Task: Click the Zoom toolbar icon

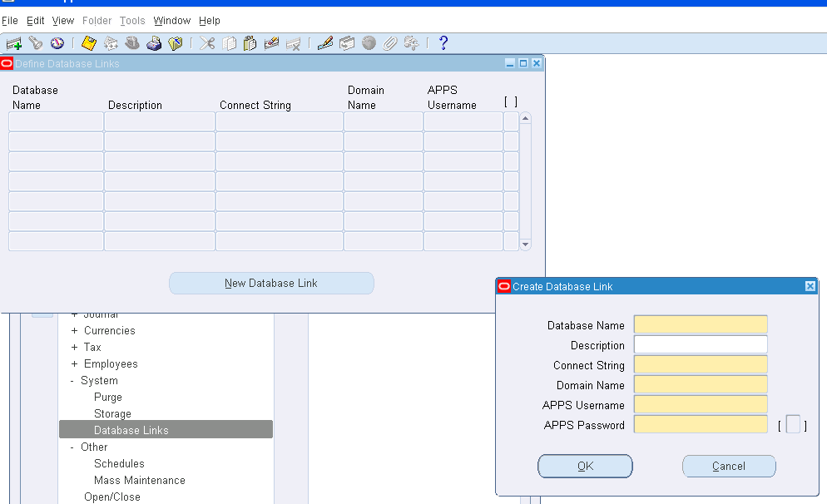Action: (347, 43)
